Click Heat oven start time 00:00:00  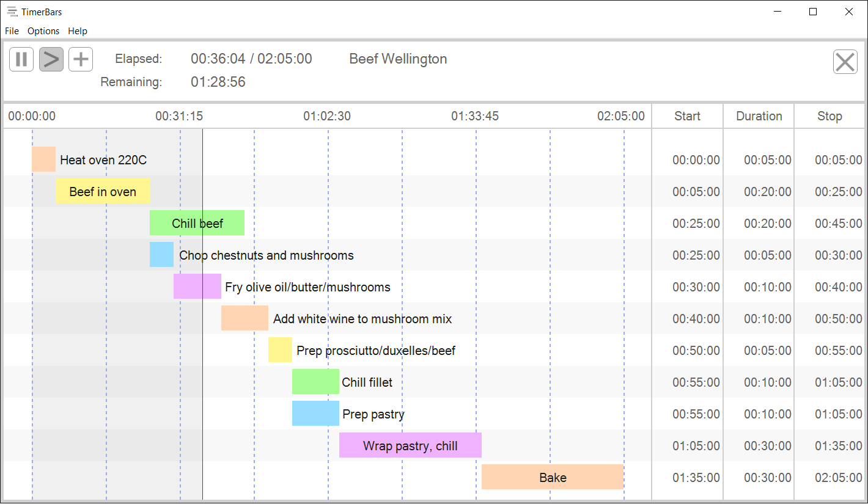(696, 160)
